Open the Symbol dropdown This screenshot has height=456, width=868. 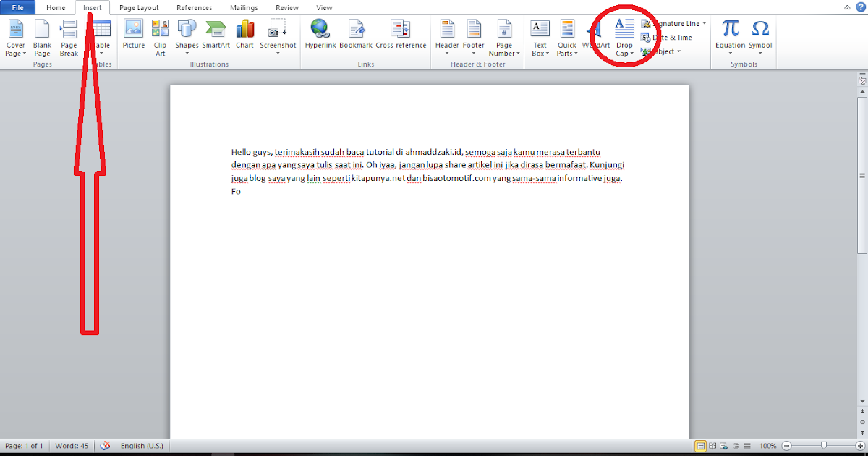[760, 38]
